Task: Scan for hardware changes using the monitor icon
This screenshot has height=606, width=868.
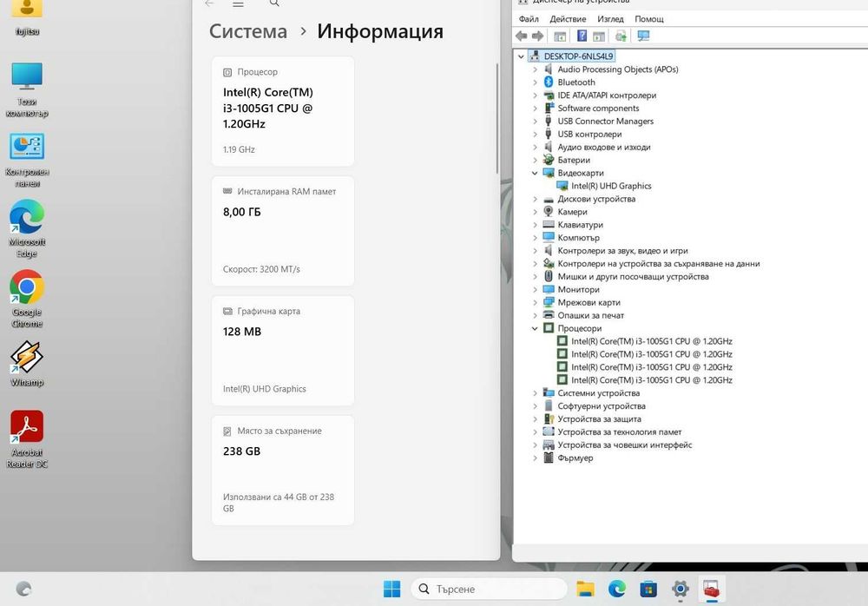Action: 643,36
